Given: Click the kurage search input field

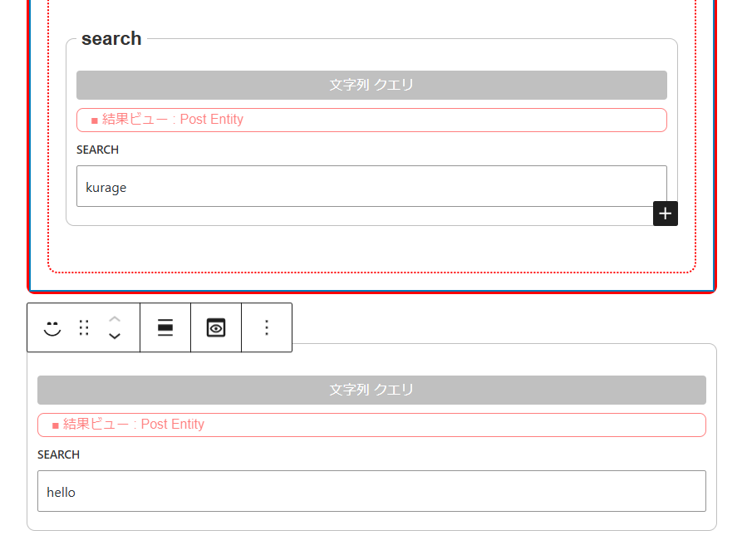Looking at the screenshot, I should click(x=371, y=186).
